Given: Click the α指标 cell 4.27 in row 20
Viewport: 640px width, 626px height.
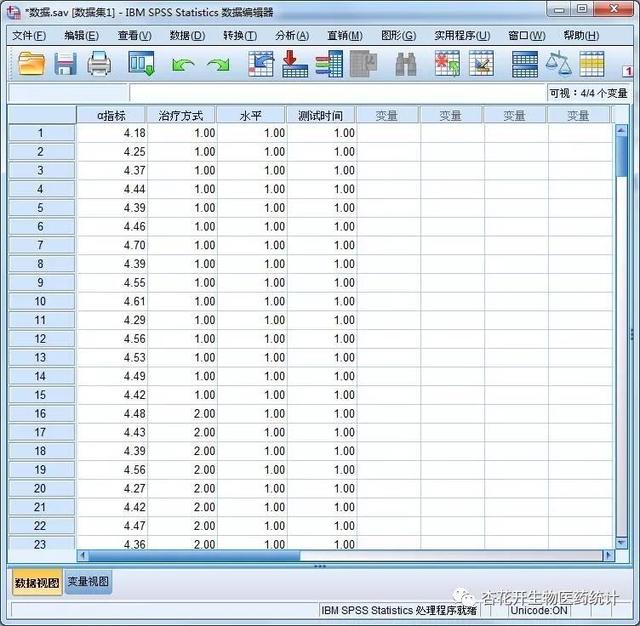Looking at the screenshot, I should (112, 488).
